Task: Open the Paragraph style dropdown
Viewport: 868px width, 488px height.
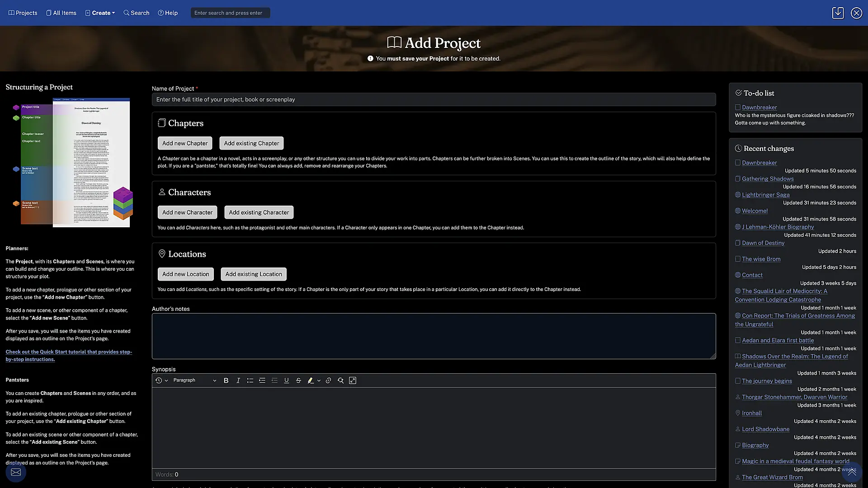Action: click(194, 380)
